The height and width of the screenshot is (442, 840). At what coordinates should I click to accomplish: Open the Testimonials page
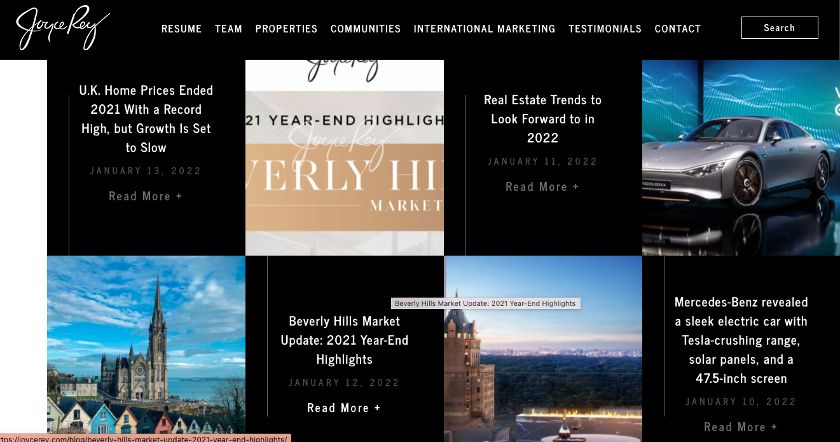[605, 29]
